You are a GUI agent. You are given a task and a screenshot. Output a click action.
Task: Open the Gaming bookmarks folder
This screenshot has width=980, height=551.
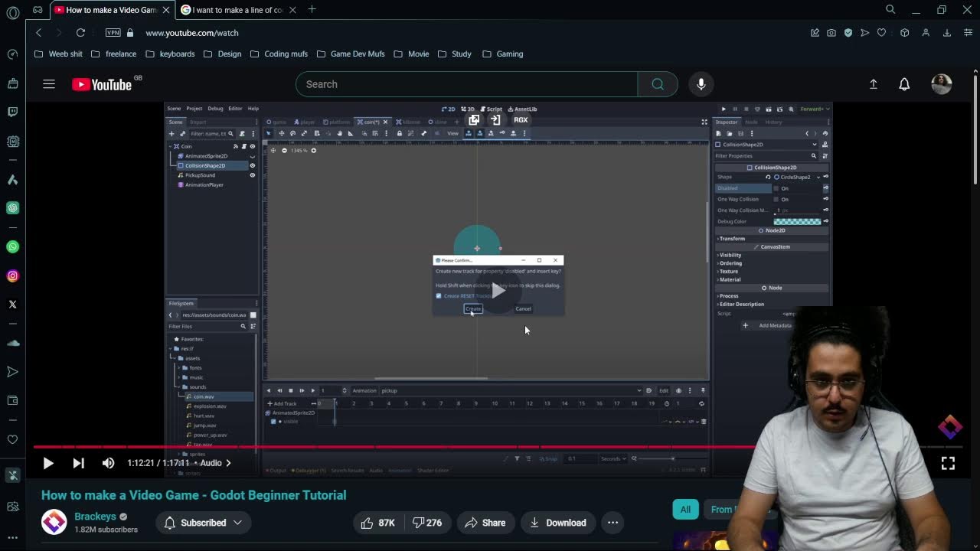pos(502,54)
